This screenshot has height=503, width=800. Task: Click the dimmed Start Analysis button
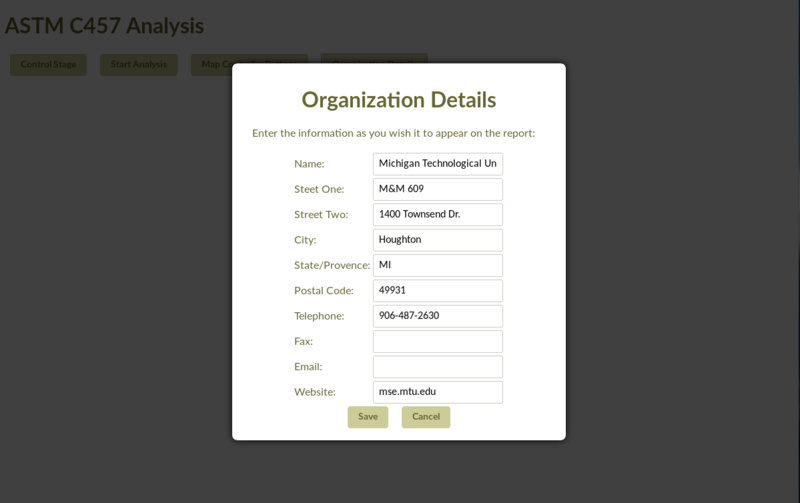139,65
